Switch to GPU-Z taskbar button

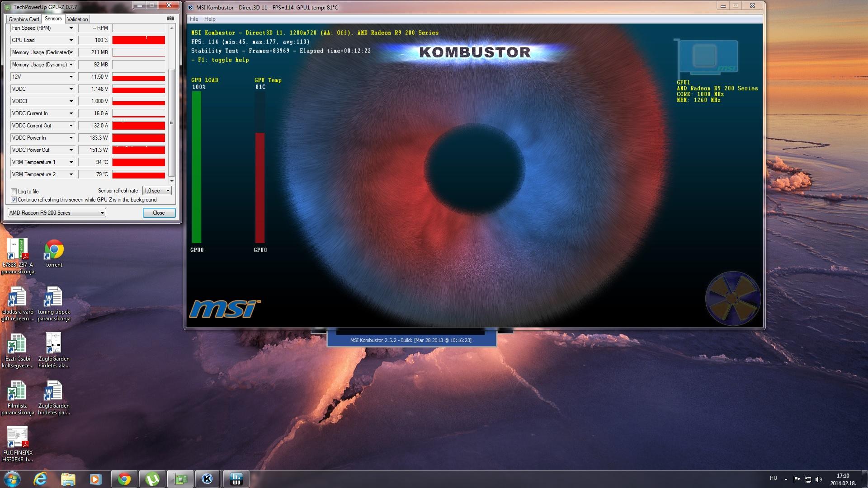coord(180,479)
